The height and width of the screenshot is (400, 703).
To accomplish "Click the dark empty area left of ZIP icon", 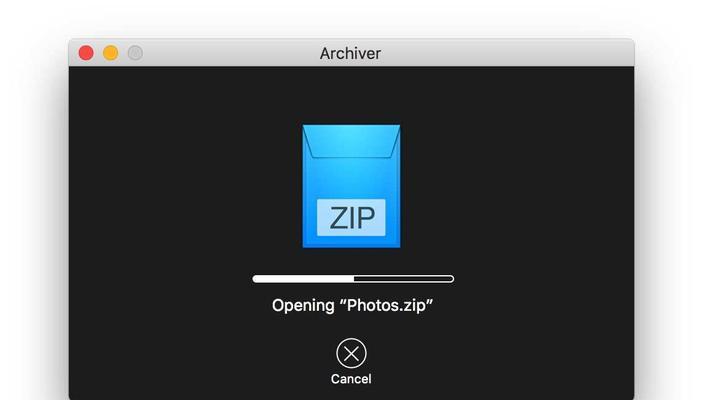I will (184, 186).
